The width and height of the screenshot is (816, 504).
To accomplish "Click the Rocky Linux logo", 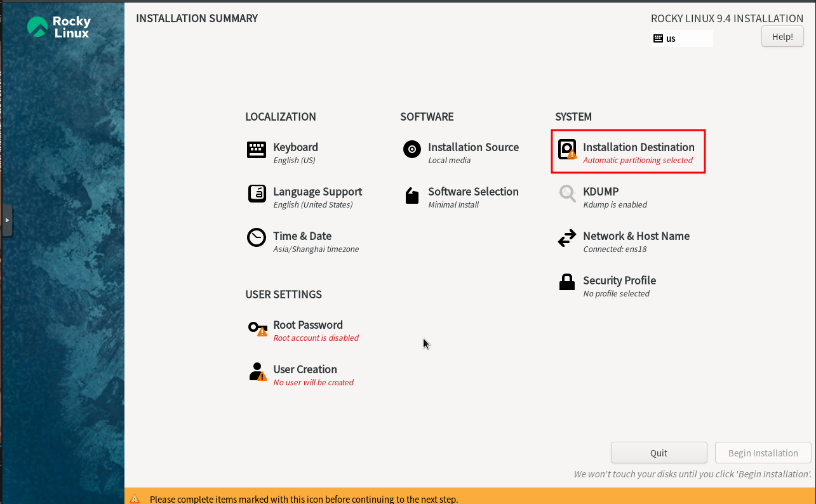I will point(59,27).
